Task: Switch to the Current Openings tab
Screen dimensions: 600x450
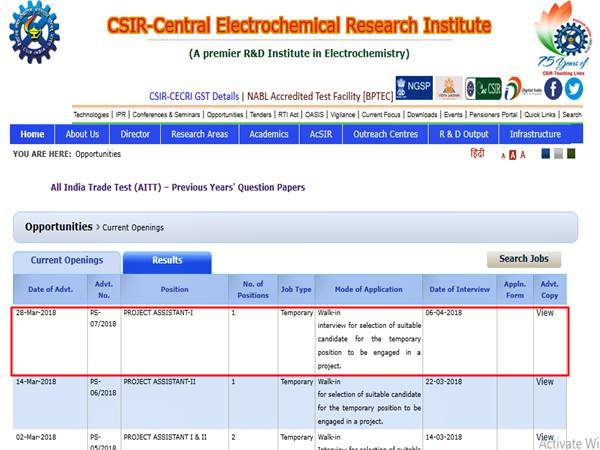Action: coord(67,261)
